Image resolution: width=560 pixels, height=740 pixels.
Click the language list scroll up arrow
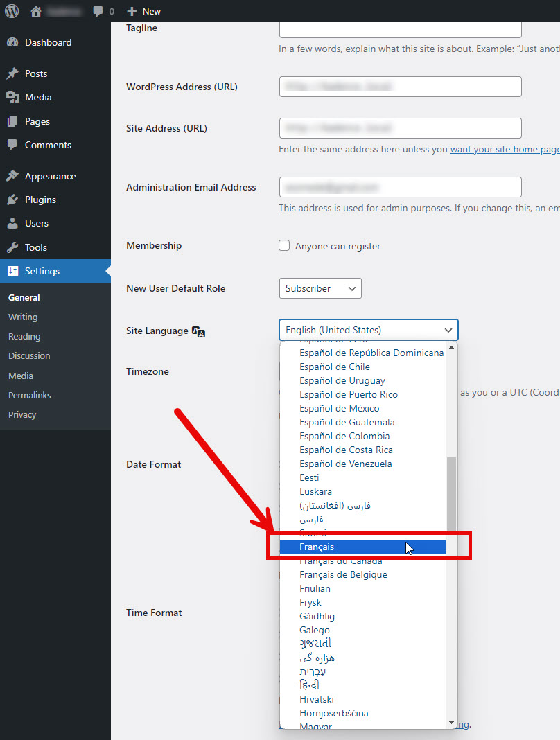(451, 347)
